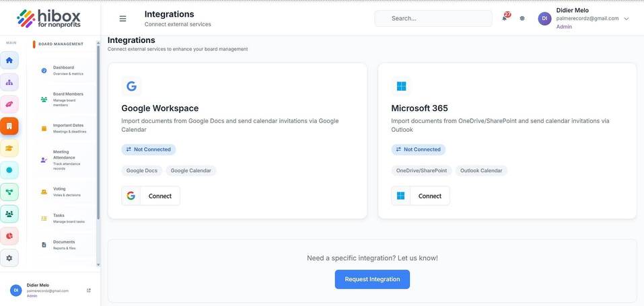The width and height of the screenshot is (644, 306).
Task: Connect Google Workspace
Action: [151, 196]
